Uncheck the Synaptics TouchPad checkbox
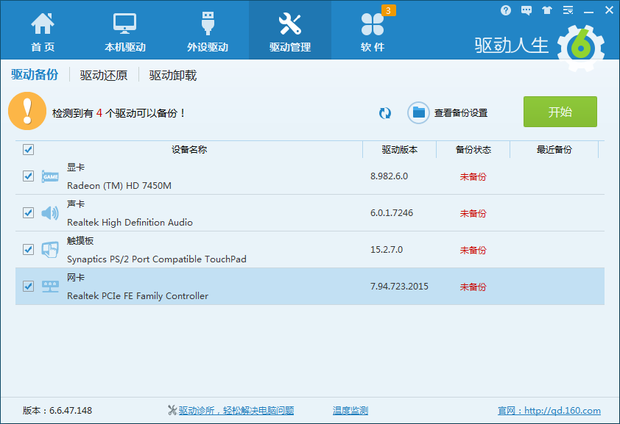 [x=28, y=250]
